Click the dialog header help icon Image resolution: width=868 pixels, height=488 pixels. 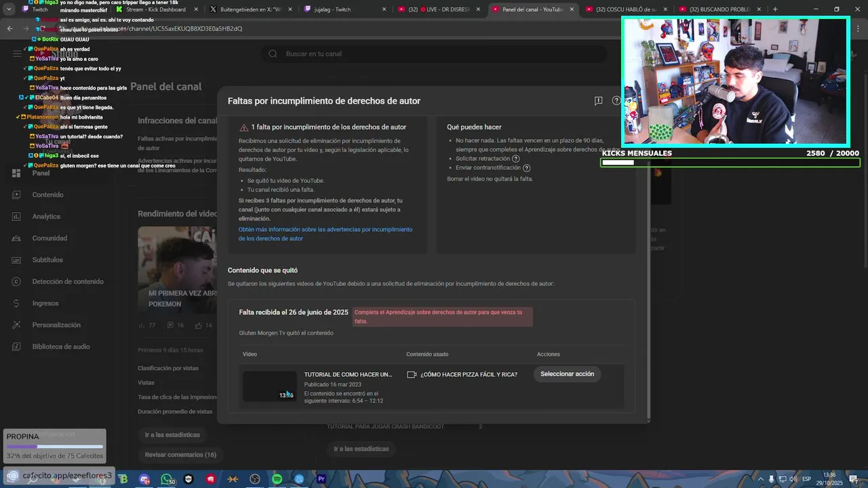point(616,100)
